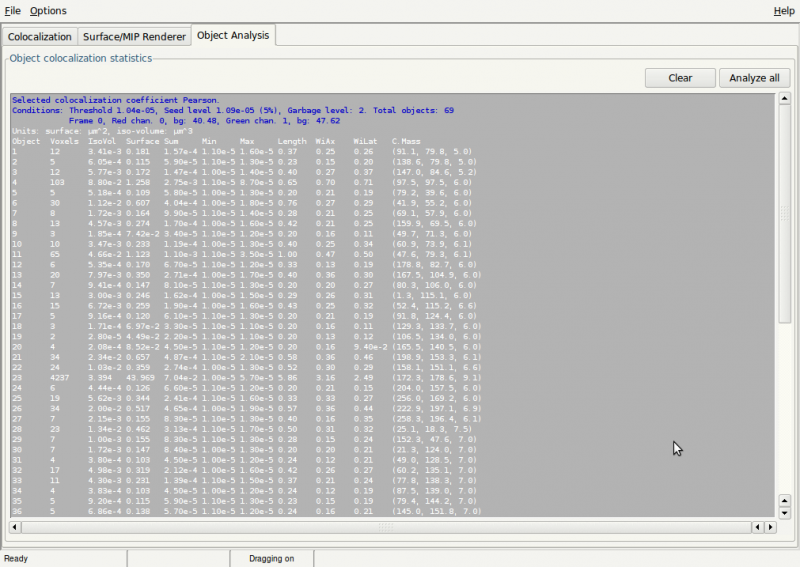Click the left arrow beside horizontal right arrow
This screenshot has width=800, height=567.
tap(757, 526)
